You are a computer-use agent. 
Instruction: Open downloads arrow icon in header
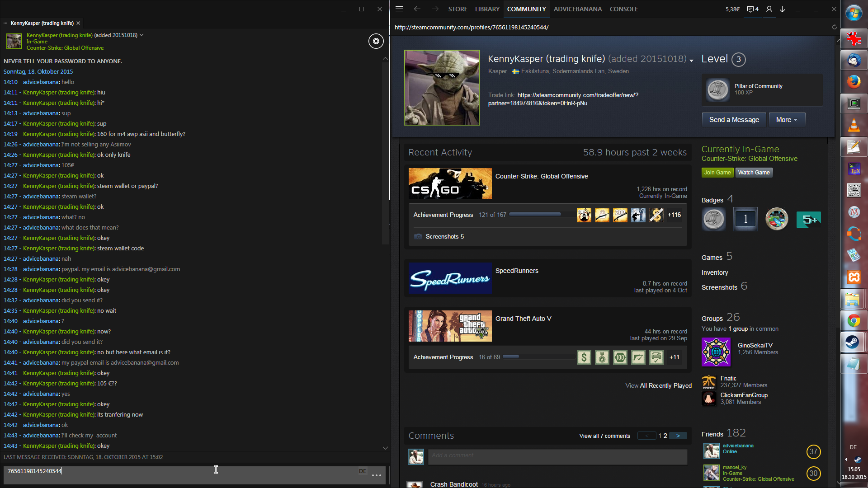click(x=783, y=9)
